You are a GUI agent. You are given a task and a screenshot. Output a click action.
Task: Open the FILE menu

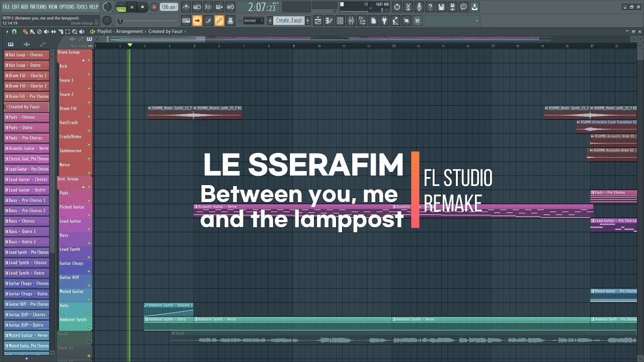(x=6, y=7)
